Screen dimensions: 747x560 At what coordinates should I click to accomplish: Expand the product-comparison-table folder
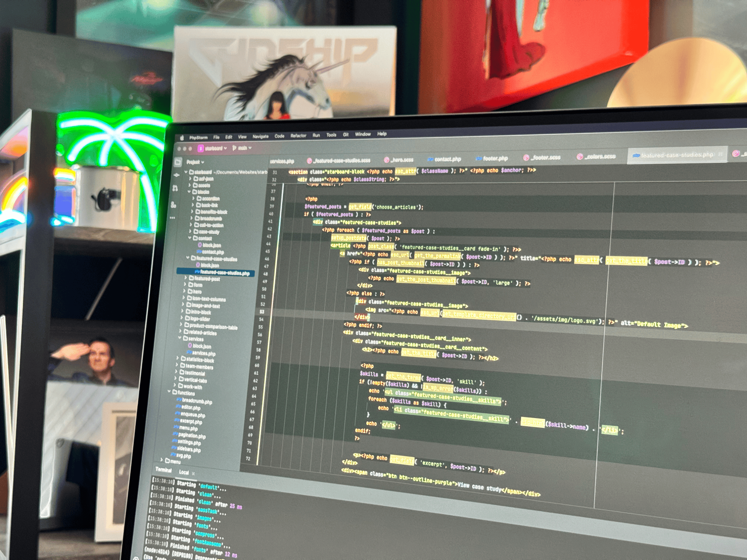[x=182, y=325]
